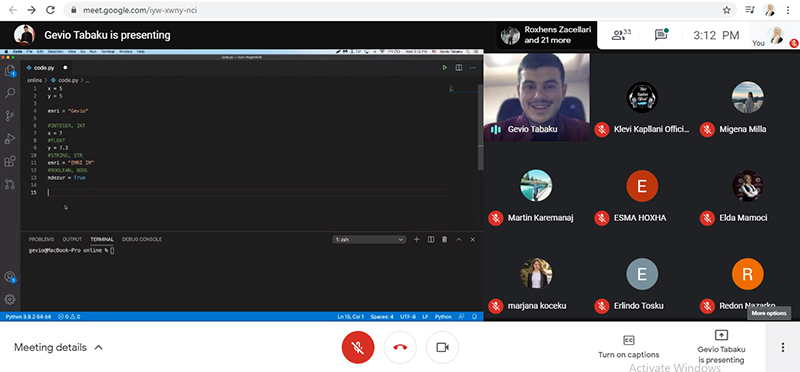Turn on captions
This screenshot has width=800, height=372.
pyautogui.click(x=629, y=347)
